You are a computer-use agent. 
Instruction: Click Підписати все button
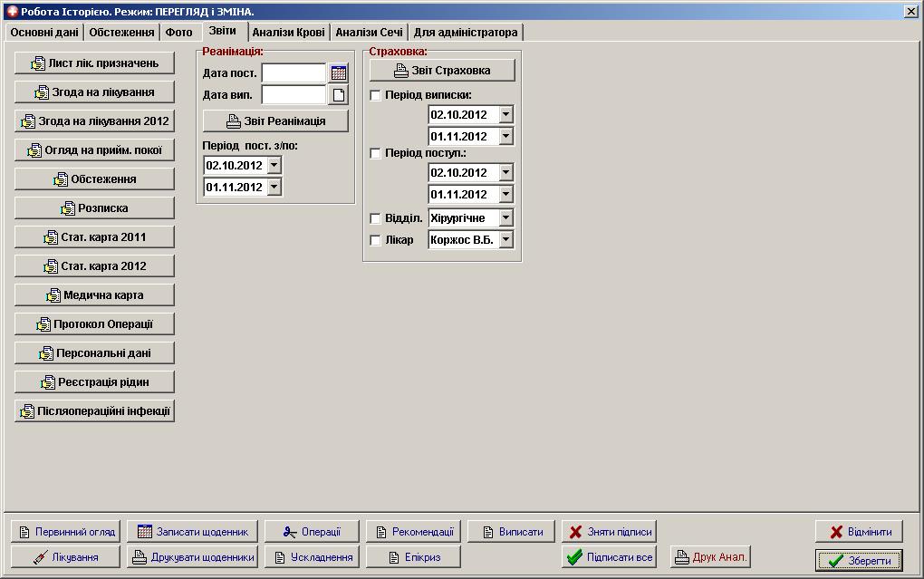[x=610, y=557]
